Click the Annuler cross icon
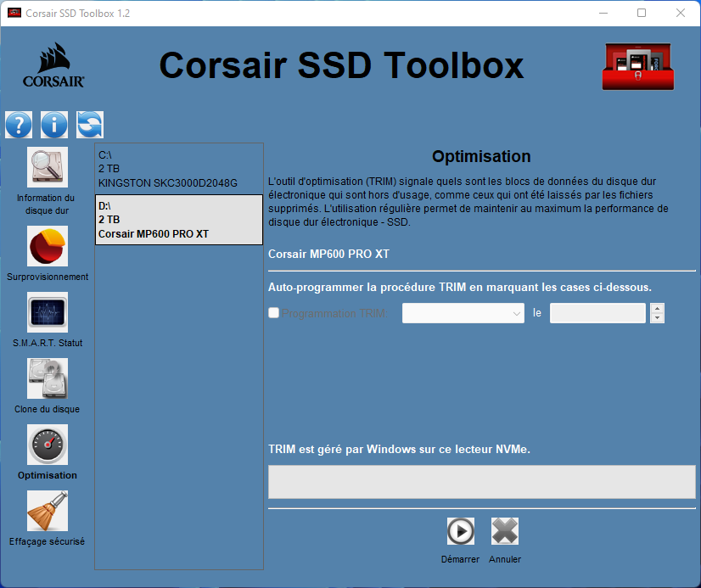This screenshot has height=588, width=701. point(505,531)
